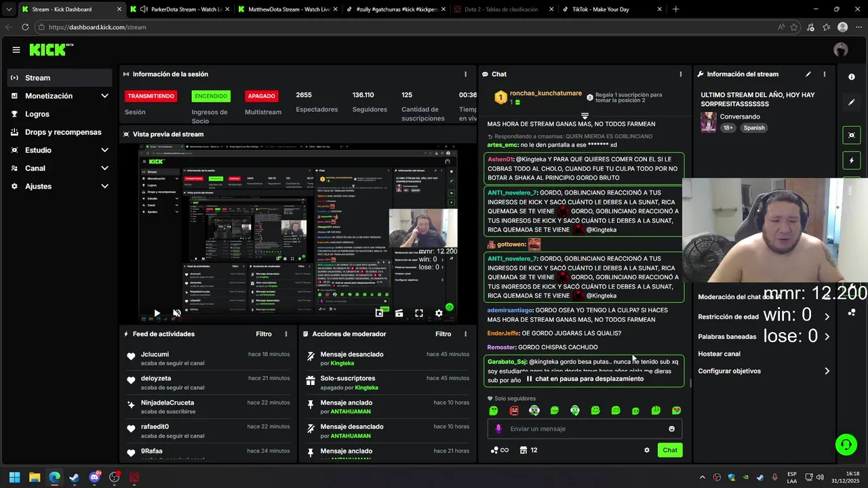This screenshot has width=868, height=488.
Task: Insert the red angry emote
Action: click(x=514, y=411)
